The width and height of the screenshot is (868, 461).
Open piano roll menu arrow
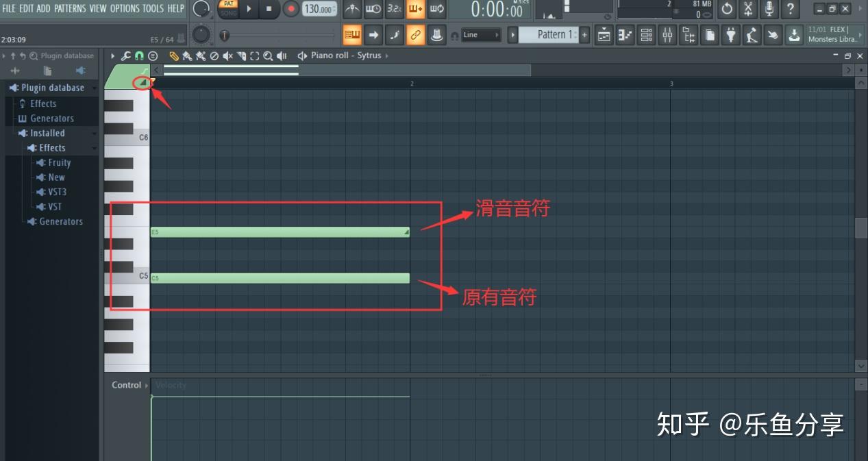tap(113, 55)
